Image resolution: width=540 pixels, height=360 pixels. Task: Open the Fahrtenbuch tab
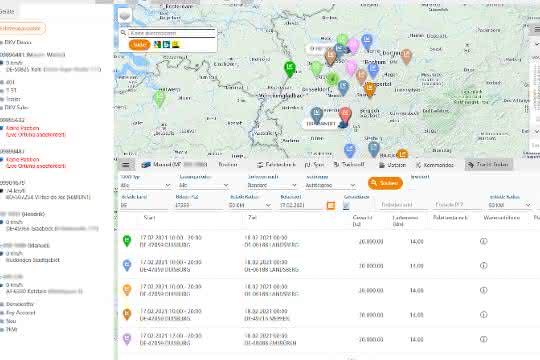(276, 165)
